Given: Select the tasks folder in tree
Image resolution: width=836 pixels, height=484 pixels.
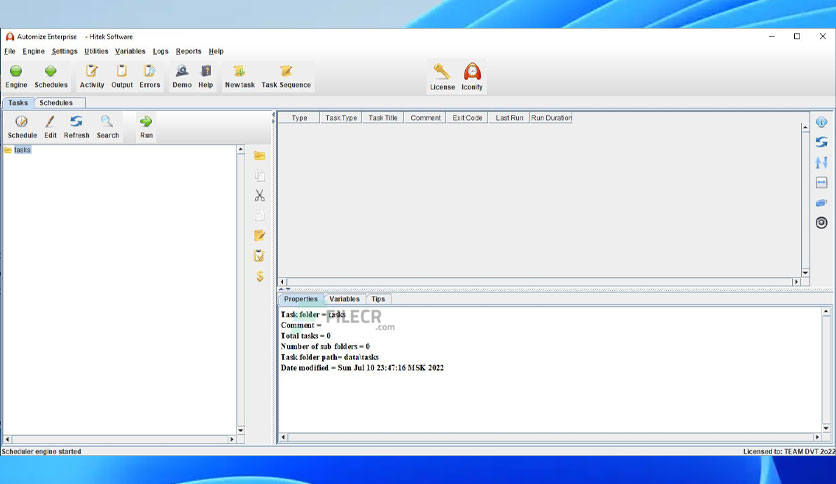Looking at the screenshot, I should click(22, 150).
